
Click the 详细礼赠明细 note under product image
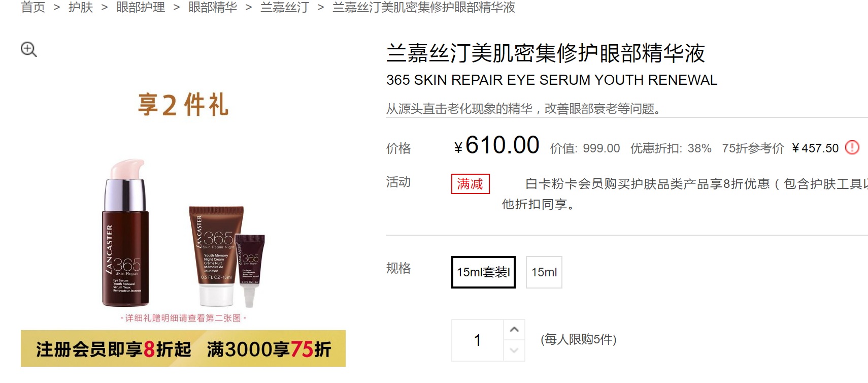183,318
